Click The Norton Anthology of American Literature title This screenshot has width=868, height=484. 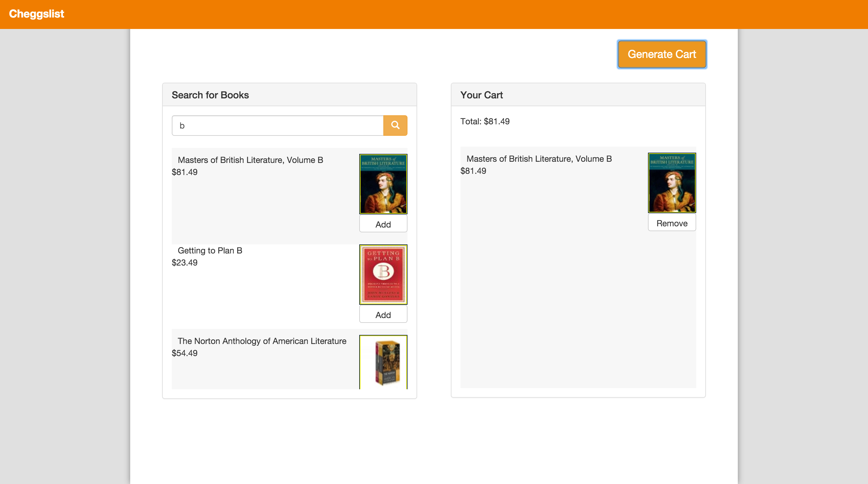coord(262,341)
